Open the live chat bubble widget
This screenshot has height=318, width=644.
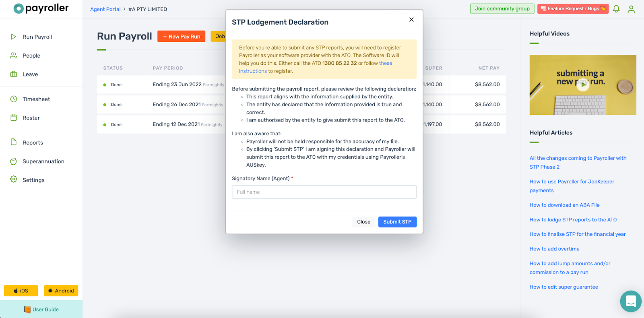coord(631,301)
